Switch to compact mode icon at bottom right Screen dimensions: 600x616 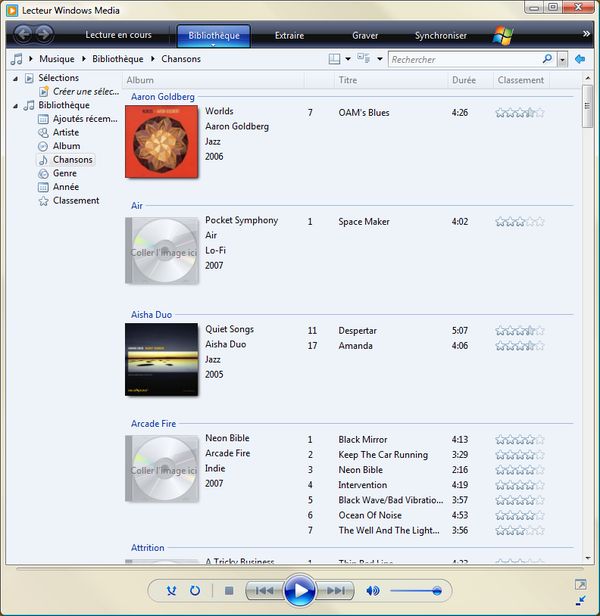coord(580,599)
